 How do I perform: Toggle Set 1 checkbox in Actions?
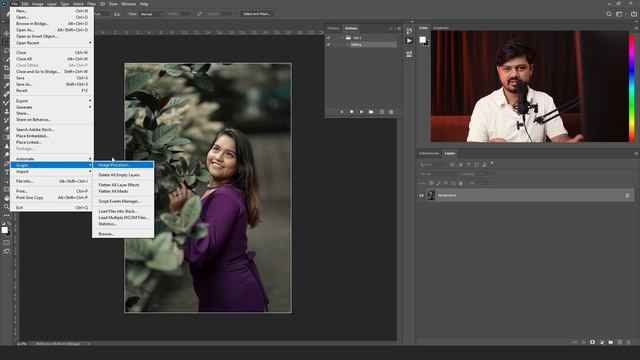(x=329, y=38)
